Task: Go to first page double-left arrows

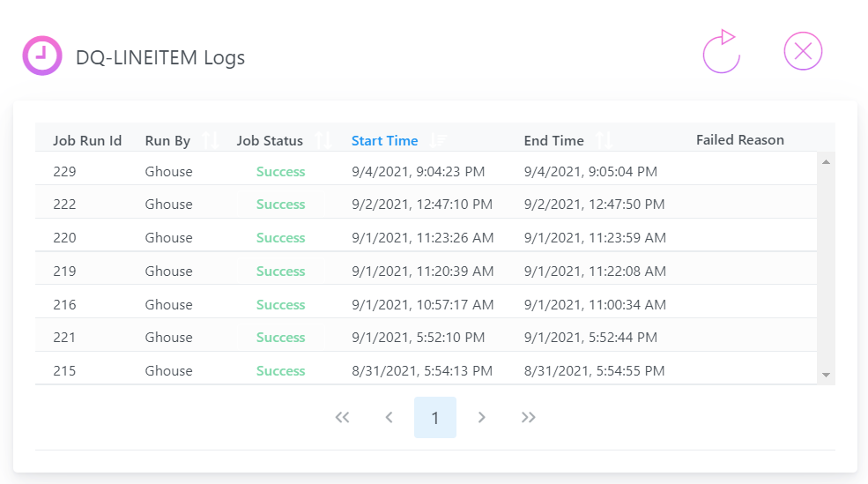Action: point(342,417)
